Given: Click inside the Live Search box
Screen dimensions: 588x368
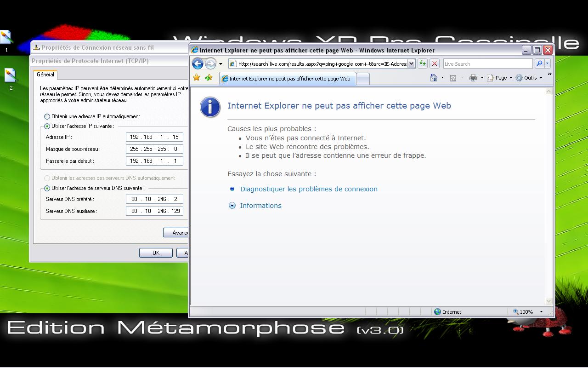Looking at the screenshot, I should pos(487,63).
